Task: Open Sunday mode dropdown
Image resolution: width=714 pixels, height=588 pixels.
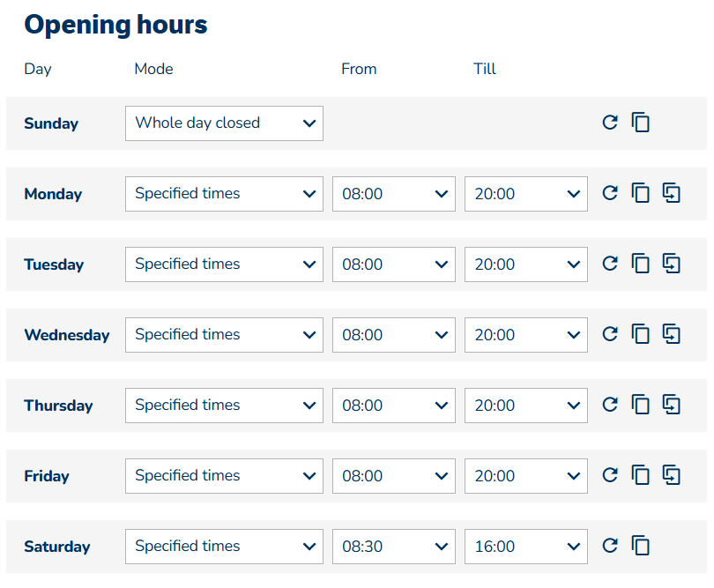Action: click(225, 123)
